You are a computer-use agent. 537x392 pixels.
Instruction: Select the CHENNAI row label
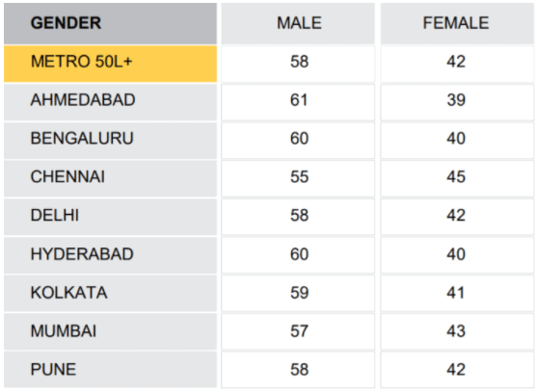[x=110, y=179]
